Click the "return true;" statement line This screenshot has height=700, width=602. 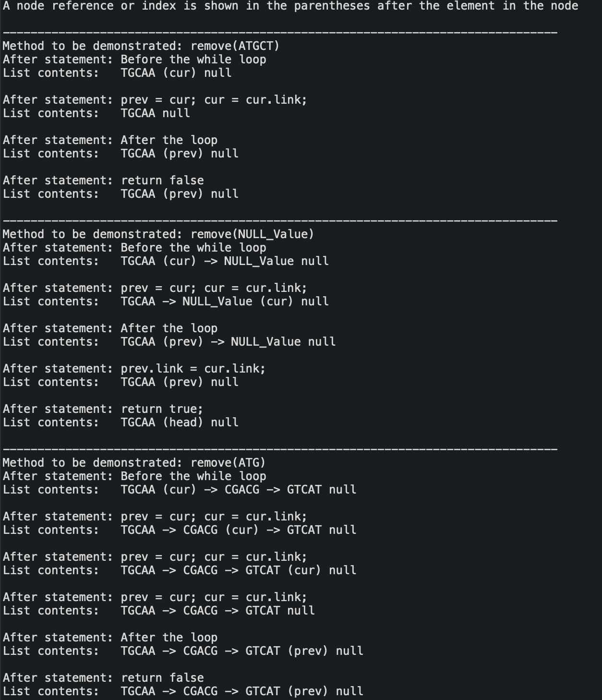103,409
